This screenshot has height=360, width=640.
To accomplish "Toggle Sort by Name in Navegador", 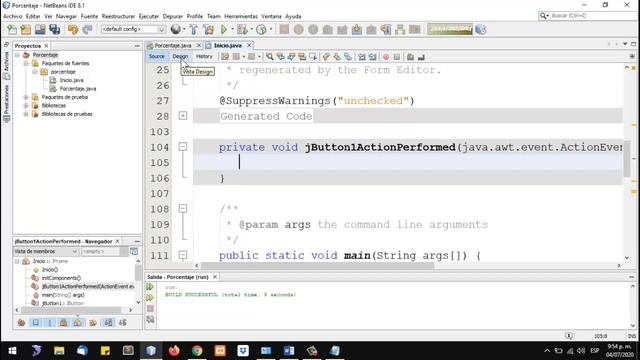I will (108, 322).
